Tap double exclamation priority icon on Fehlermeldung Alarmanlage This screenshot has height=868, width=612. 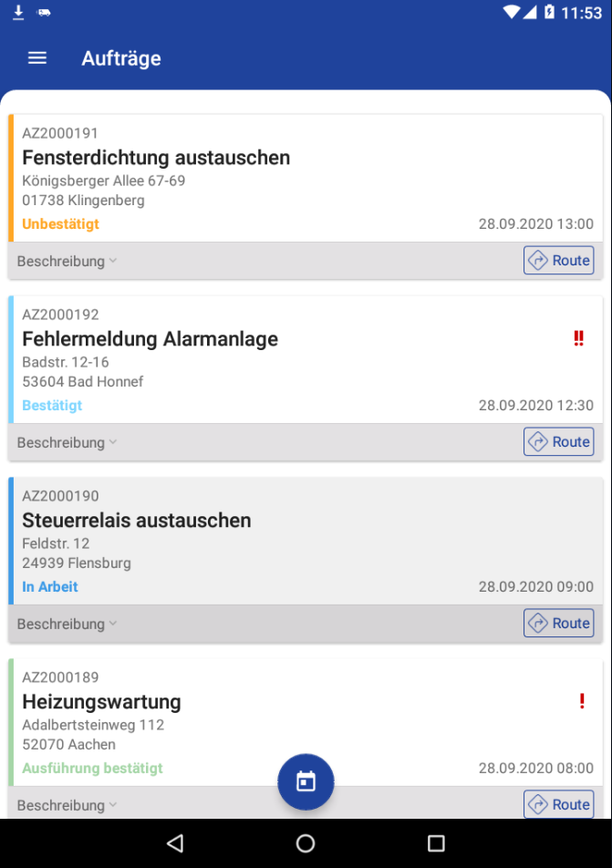(x=578, y=338)
